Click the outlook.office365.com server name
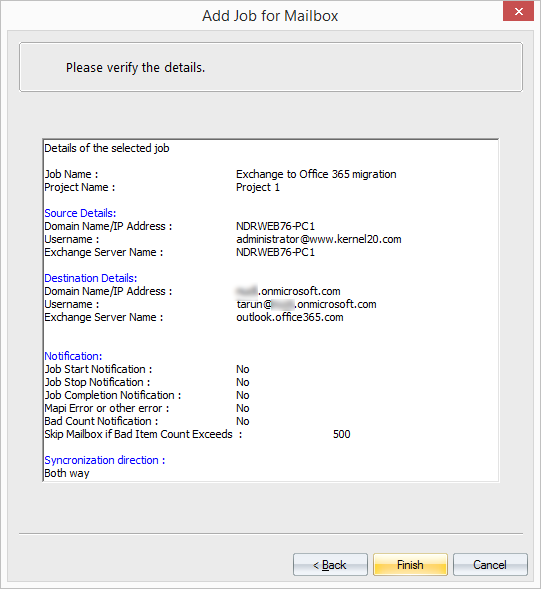This screenshot has width=541, height=589. (290, 317)
